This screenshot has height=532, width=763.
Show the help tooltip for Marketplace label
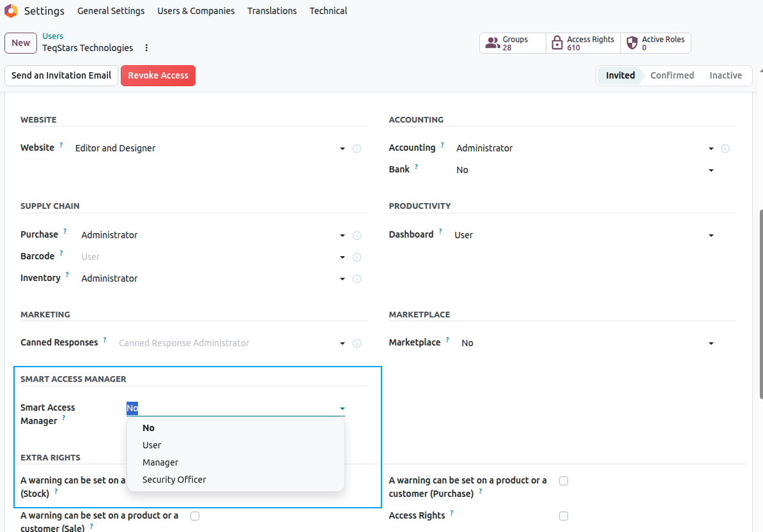coord(447,339)
